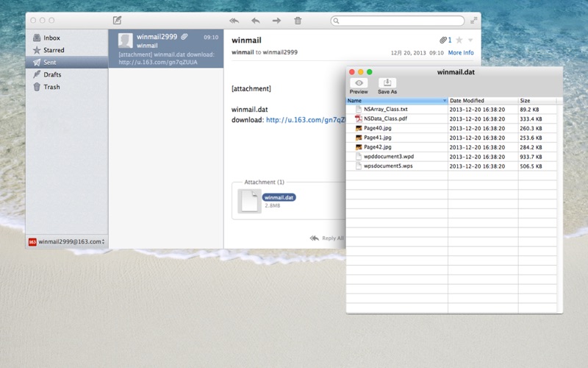This screenshot has width=588, height=368.
Task: Click the Forward arrow toolbar icon
Action: pos(277,21)
